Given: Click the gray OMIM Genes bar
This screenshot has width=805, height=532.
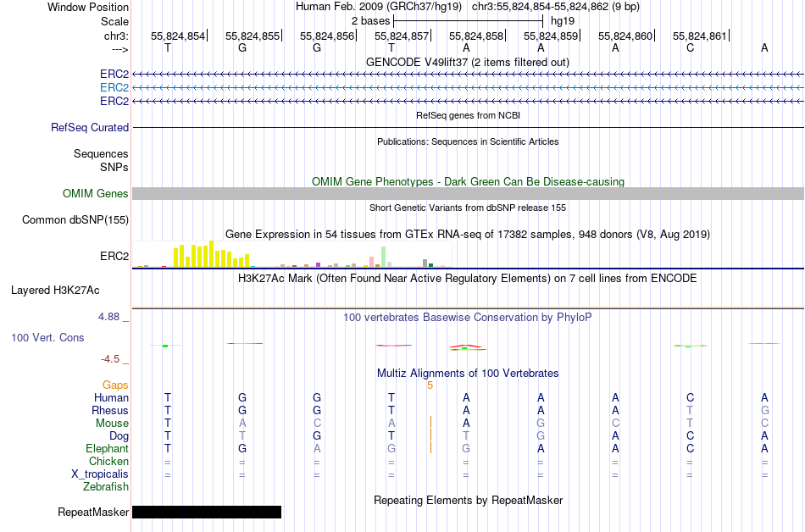Looking at the screenshot, I should [468, 193].
